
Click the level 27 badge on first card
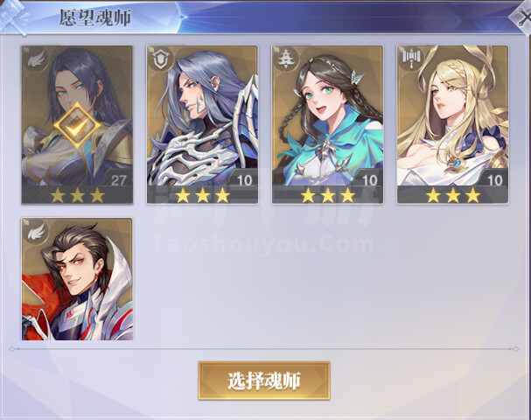point(117,179)
